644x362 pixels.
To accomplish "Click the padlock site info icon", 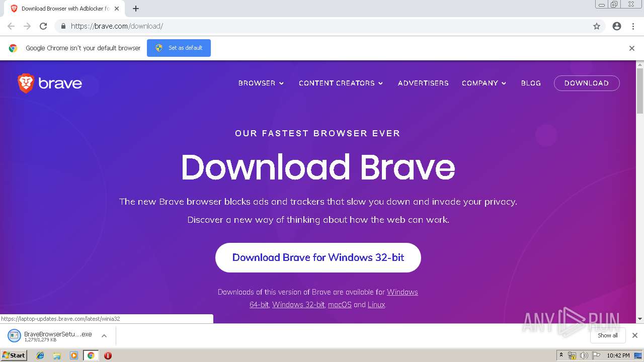I will point(63,26).
